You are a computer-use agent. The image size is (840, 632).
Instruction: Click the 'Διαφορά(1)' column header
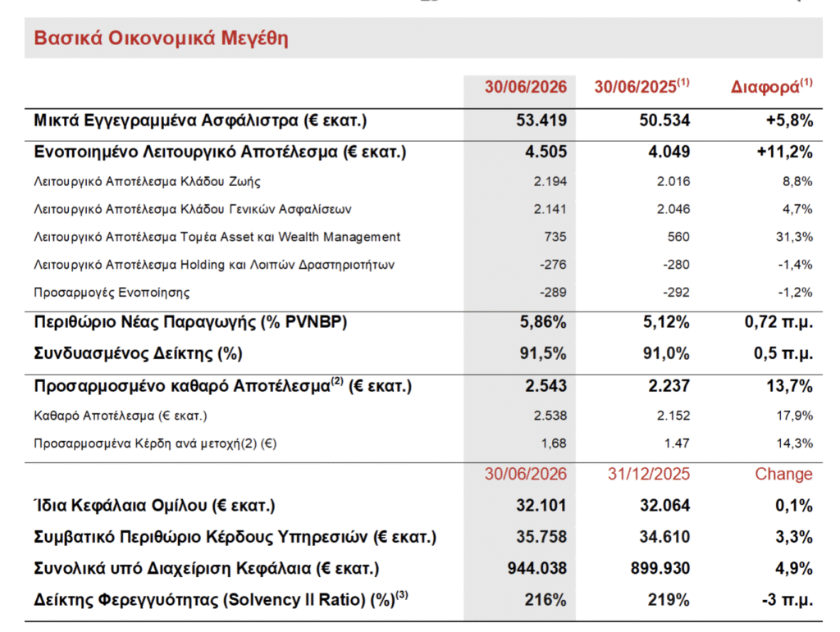coord(771,86)
